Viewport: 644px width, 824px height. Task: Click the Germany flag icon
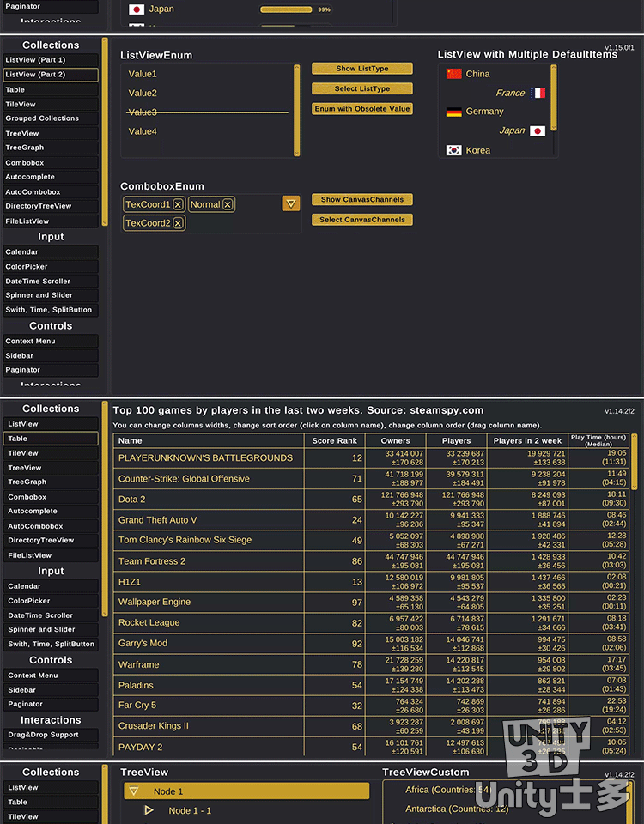click(454, 112)
